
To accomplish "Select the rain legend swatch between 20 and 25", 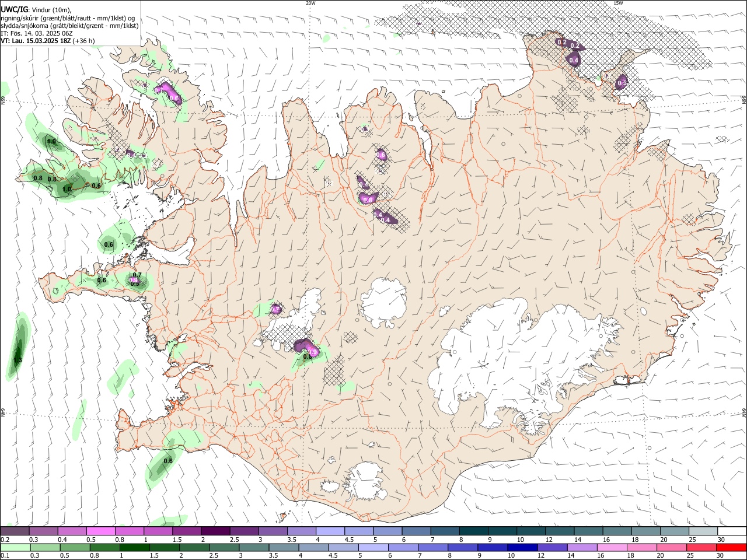I will pyautogui.click(x=671, y=548).
